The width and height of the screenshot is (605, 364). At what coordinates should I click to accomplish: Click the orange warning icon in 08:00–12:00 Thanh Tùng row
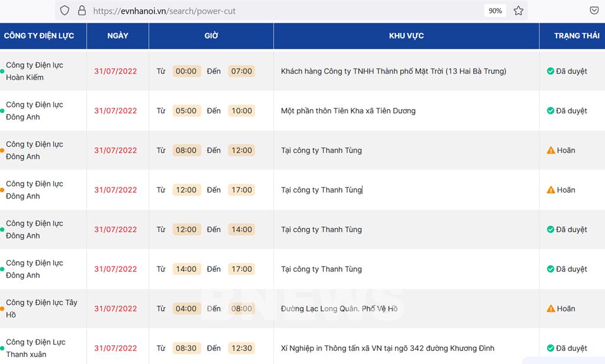pyautogui.click(x=551, y=150)
